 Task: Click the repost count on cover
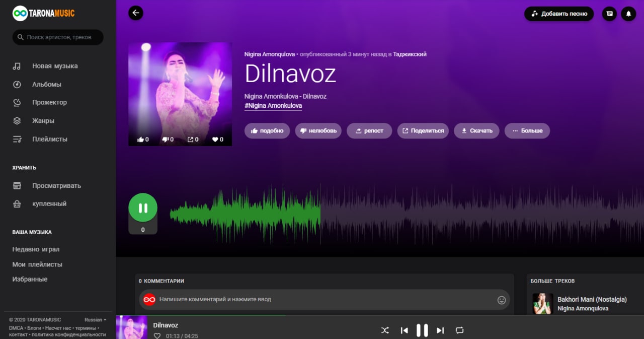(x=193, y=140)
